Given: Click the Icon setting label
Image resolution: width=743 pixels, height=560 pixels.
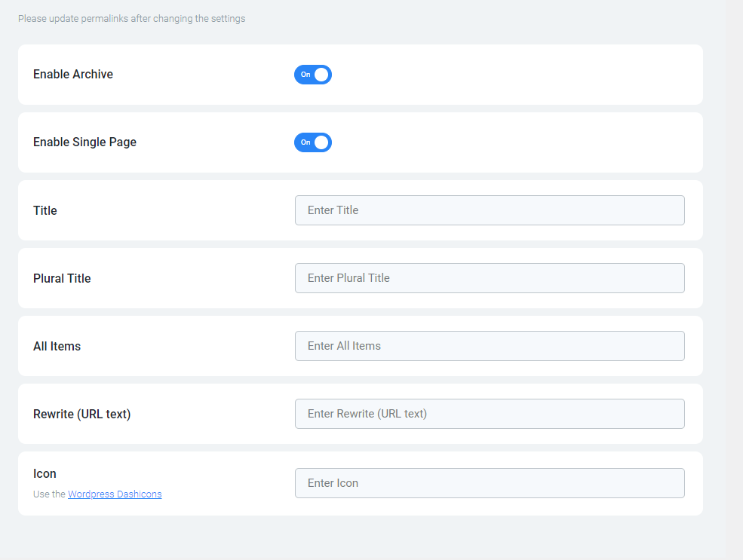Looking at the screenshot, I should tap(45, 474).
